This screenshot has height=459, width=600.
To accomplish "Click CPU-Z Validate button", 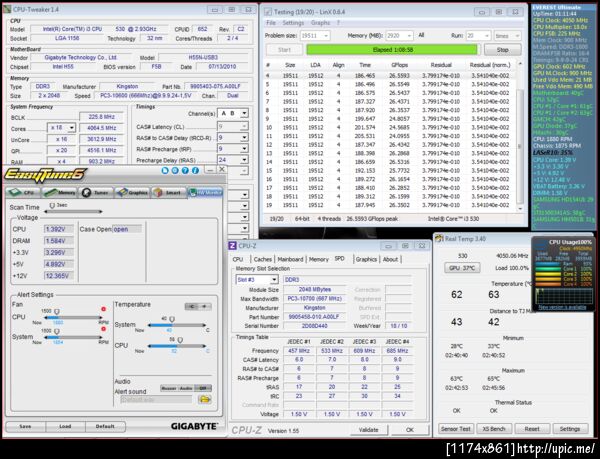I will (x=369, y=430).
